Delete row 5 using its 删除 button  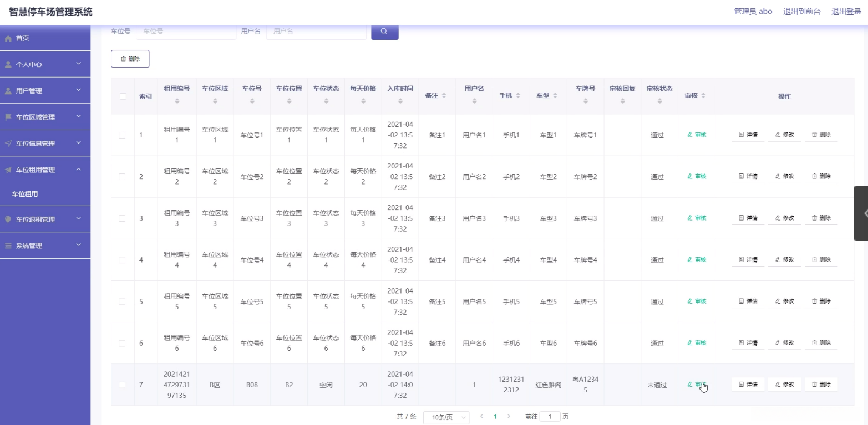tap(821, 301)
